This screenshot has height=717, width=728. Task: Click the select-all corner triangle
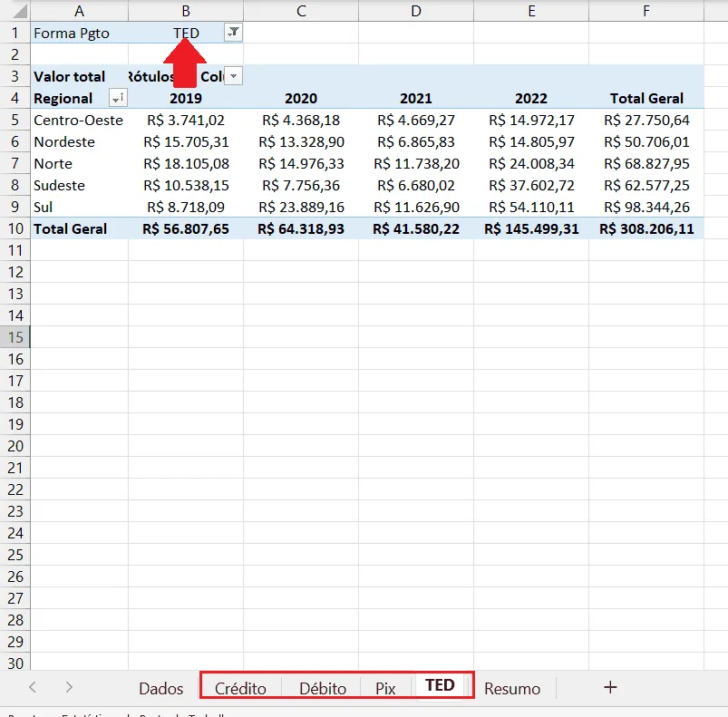pos(17,10)
